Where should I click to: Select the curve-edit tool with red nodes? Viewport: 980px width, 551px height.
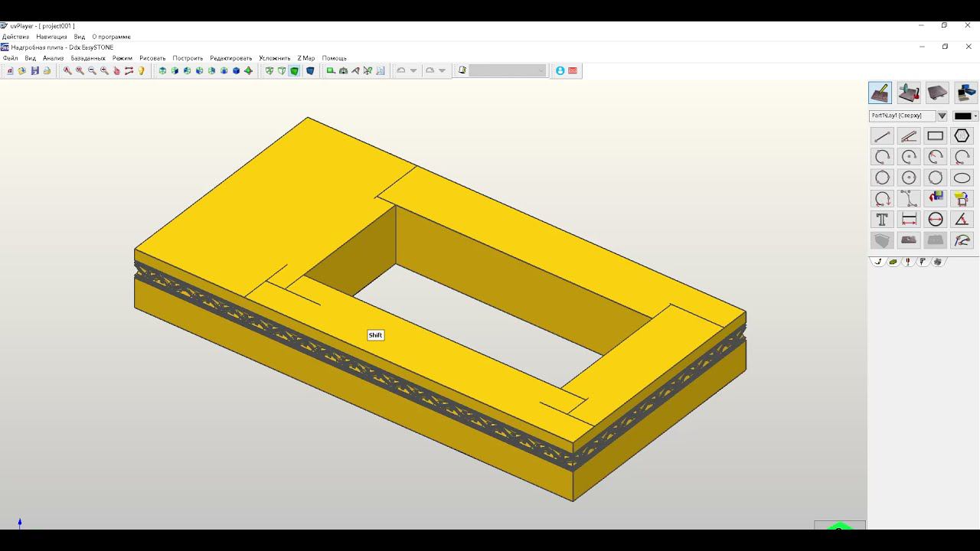[x=962, y=240]
